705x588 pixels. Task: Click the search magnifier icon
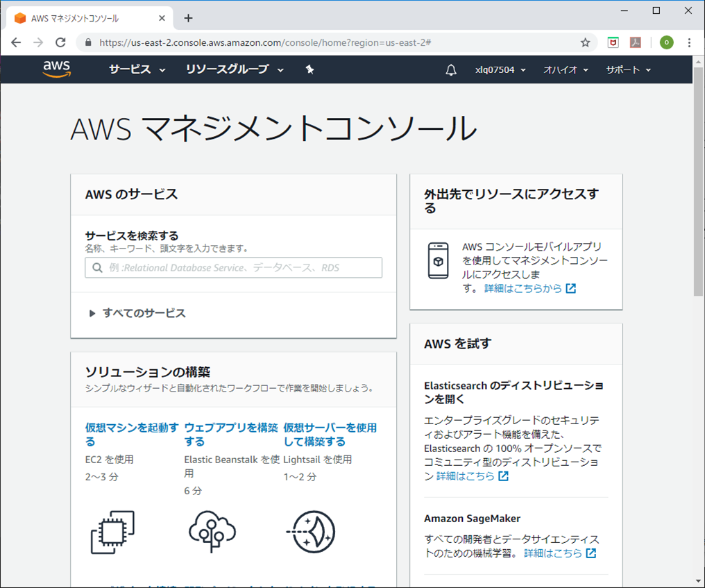pyautogui.click(x=97, y=268)
